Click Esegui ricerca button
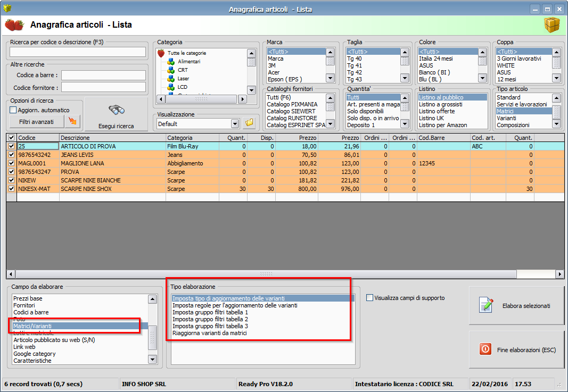 (116, 114)
